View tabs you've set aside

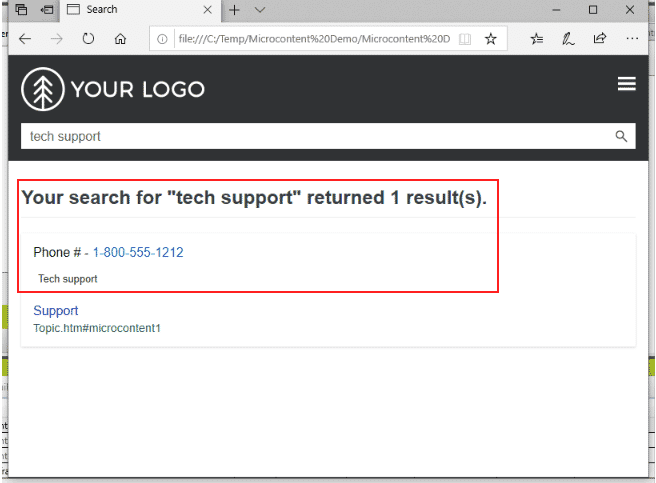[x=21, y=9]
